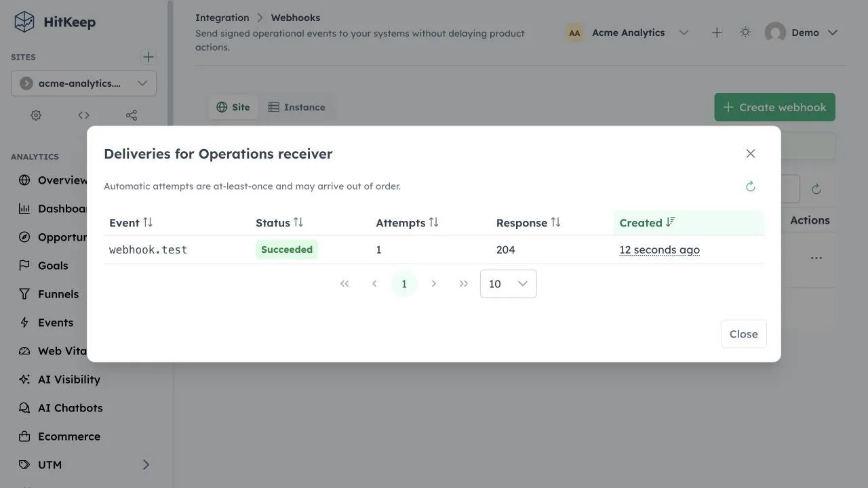Screen dimensions: 868x488
Task: Click Integration breadcrumb link
Action: click(x=222, y=18)
